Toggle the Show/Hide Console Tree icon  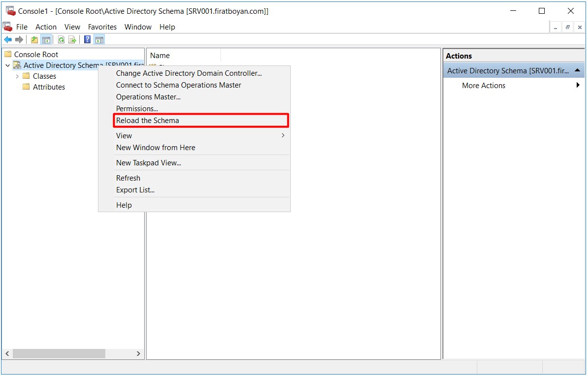point(46,40)
